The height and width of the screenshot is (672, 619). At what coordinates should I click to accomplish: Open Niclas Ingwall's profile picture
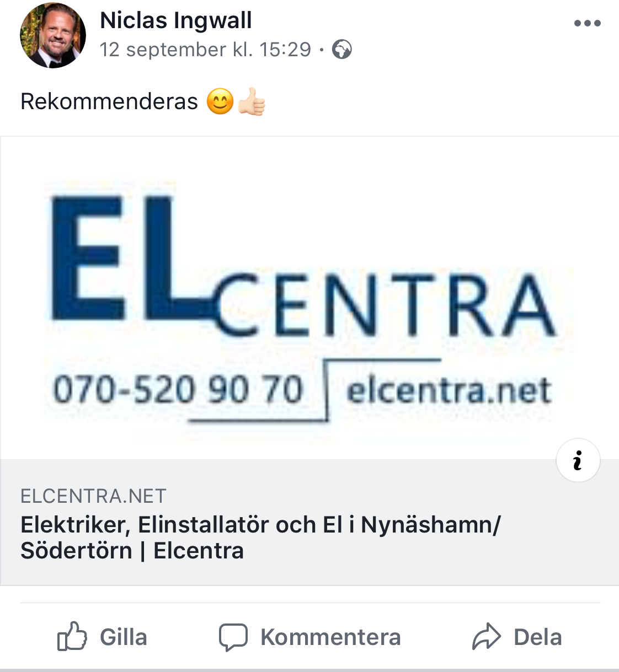pos(53,35)
